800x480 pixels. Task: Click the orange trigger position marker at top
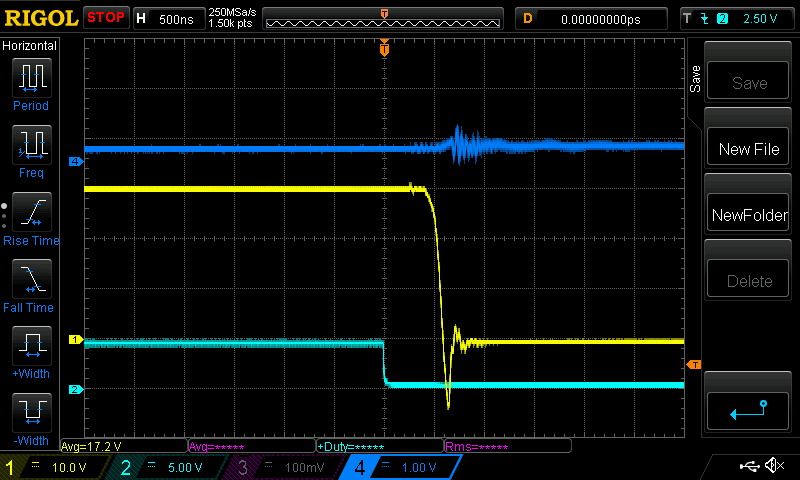click(x=384, y=48)
